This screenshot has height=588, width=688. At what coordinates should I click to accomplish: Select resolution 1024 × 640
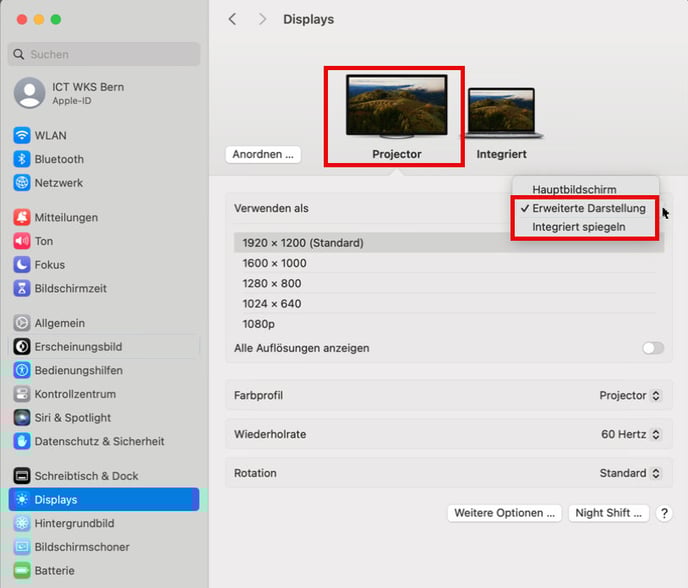tap(449, 304)
